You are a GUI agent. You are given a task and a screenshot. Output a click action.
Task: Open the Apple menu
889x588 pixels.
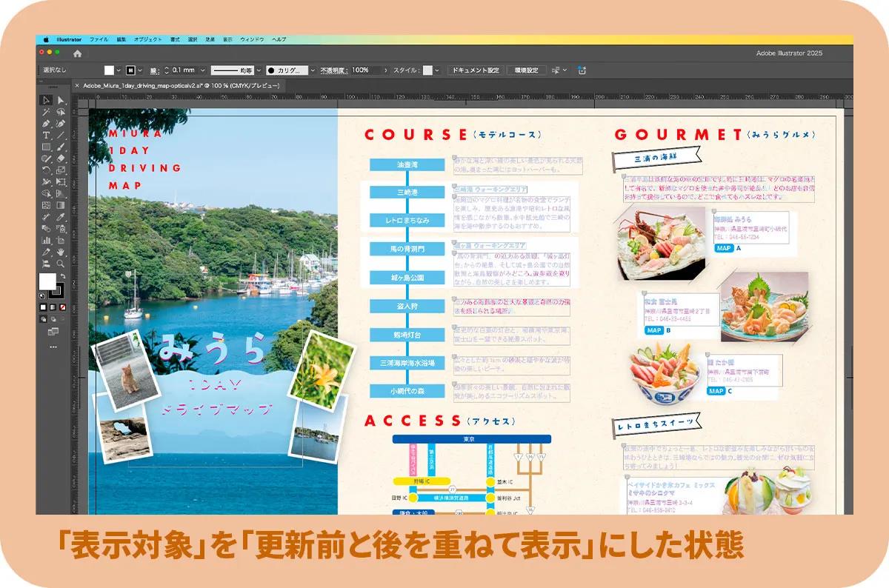[x=46, y=39]
